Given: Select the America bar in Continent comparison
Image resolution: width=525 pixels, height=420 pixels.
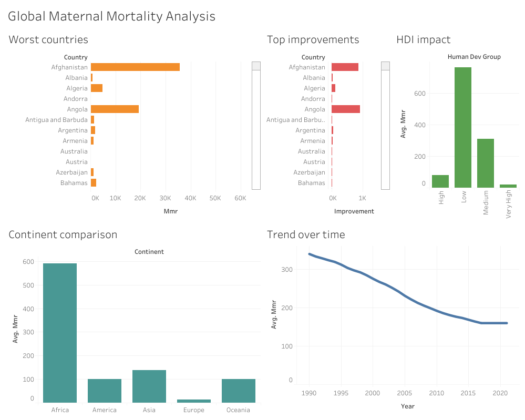Looking at the screenshot, I should [x=105, y=391].
